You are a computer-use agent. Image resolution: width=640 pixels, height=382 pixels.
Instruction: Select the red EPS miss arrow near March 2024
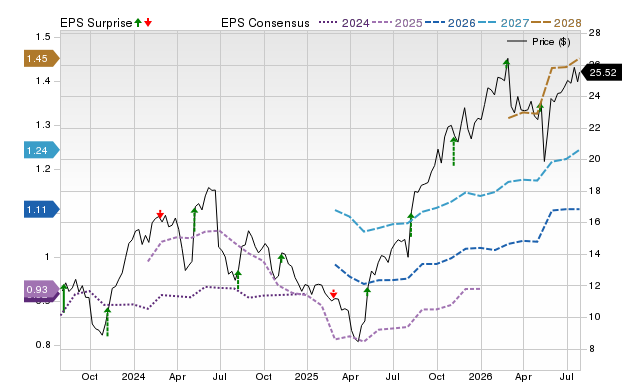(160, 214)
